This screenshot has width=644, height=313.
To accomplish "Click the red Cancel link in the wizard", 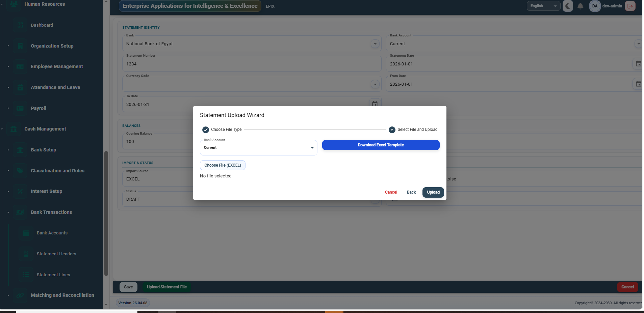I will pyautogui.click(x=391, y=192).
